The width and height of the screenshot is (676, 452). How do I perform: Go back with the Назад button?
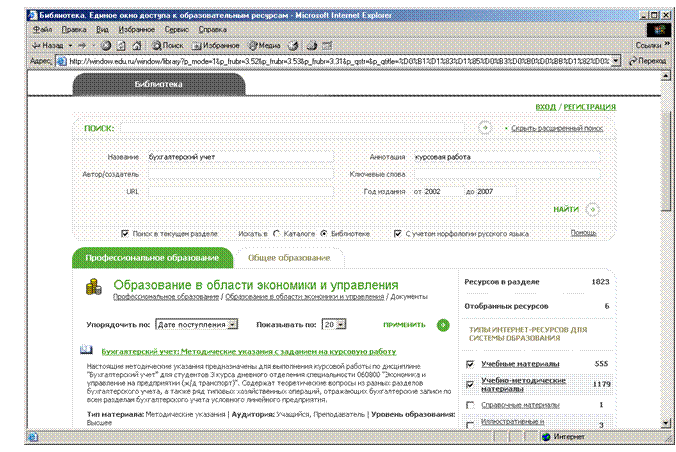[x=47, y=45]
